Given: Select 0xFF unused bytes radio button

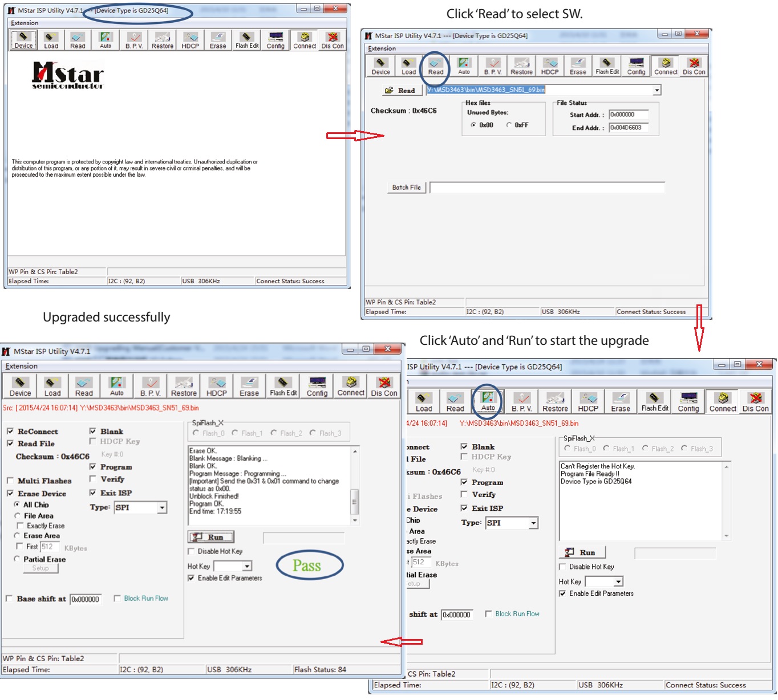Looking at the screenshot, I should click(x=509, y=125).
